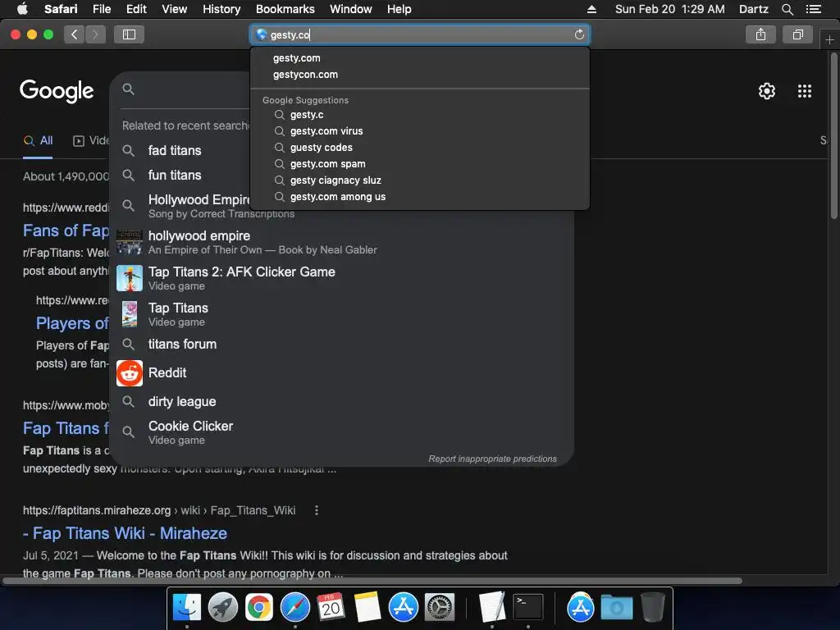Open Spotlight search in the menu bar
Image resolution: width=840 pixels, height=630 pixels.
pos(787,9)
